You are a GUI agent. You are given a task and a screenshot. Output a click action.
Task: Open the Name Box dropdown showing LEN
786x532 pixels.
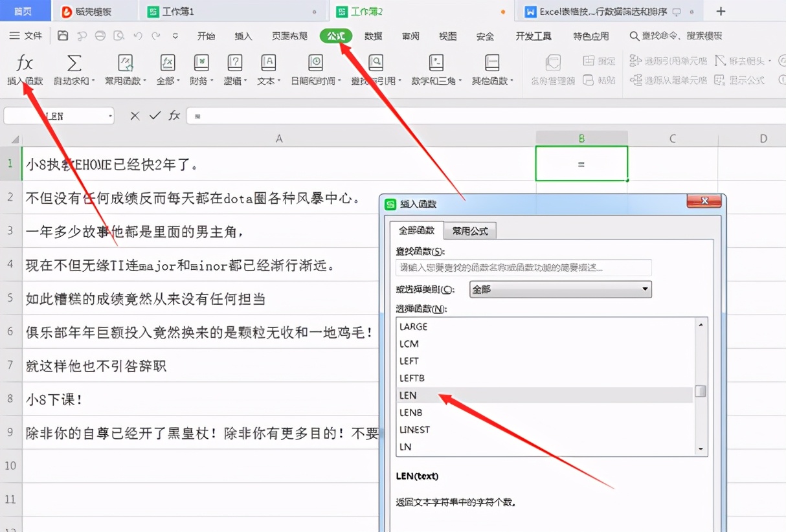[x=111, y=116]
